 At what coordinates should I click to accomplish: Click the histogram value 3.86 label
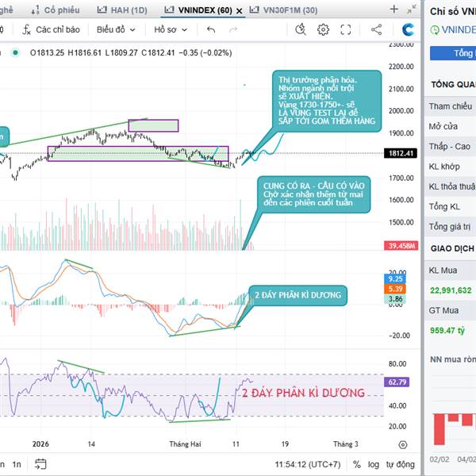pos(395,299)
